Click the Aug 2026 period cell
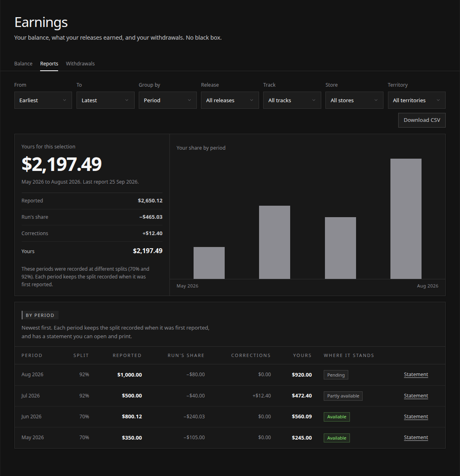The image size is (460, 476). (x=32, y=375)
